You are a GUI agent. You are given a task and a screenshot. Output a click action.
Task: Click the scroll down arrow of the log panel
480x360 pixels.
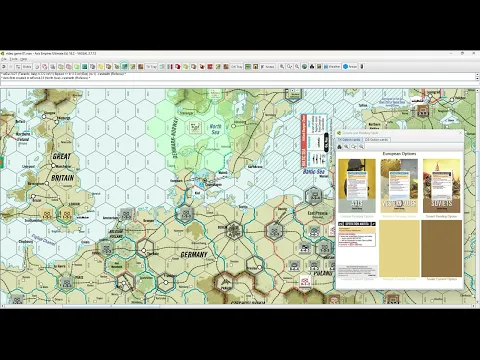[478, 79]
